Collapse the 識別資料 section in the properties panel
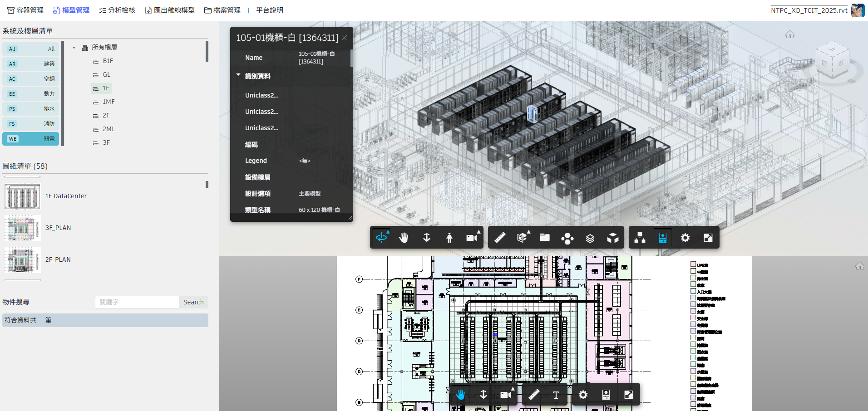The width and height of the screenshot is (868, 411). pos(237,75)
